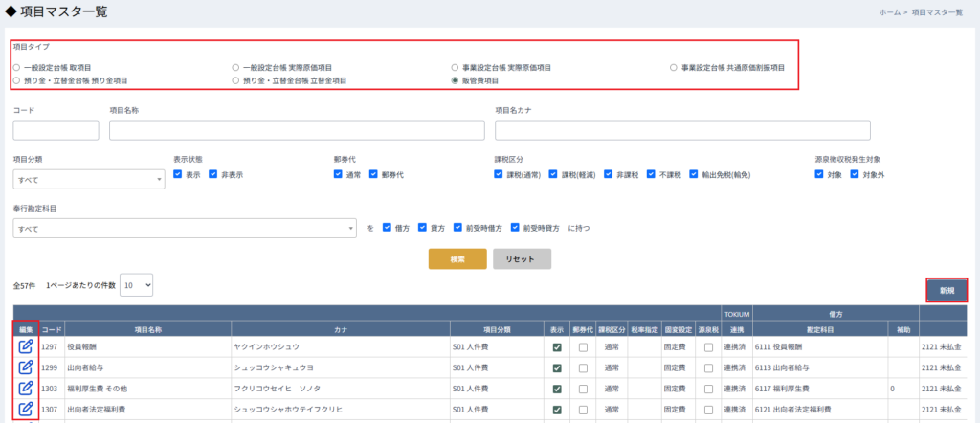Uncheck 表示 checkbox in 役員報酬 row

(x=557, y=347)
